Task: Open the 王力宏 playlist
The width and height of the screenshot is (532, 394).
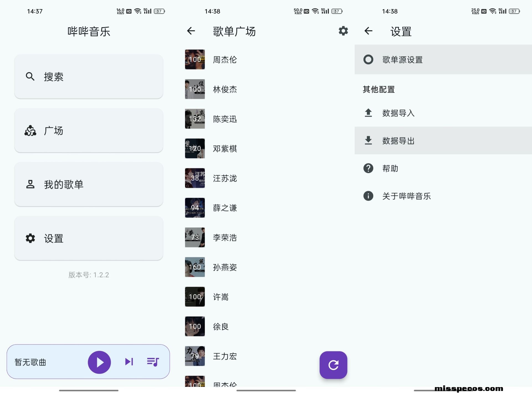Action: point(266,356)
